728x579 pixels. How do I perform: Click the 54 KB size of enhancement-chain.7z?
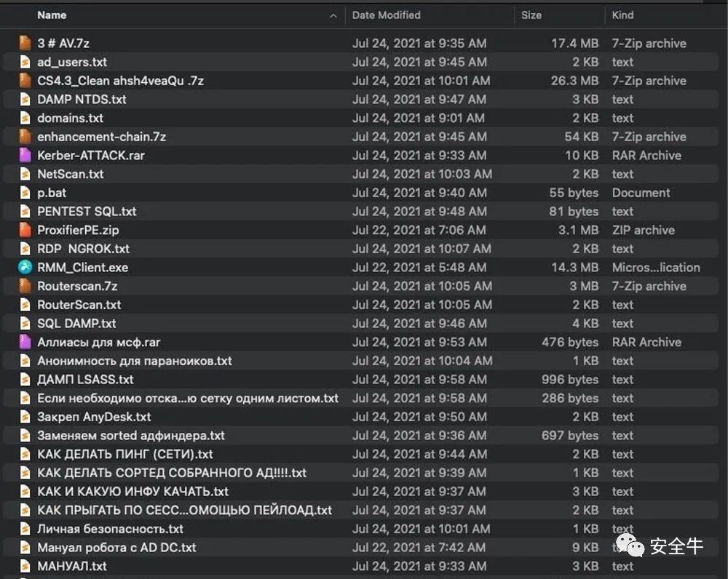pos(581,137)
